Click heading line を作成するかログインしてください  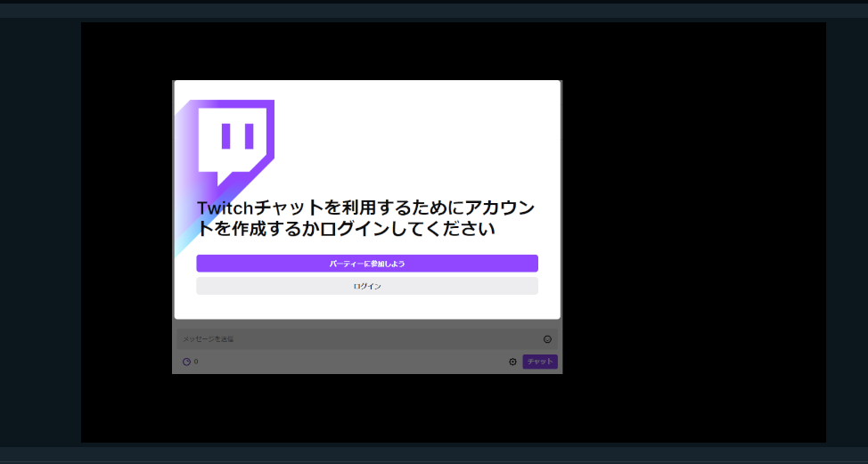tap(346, 229)
